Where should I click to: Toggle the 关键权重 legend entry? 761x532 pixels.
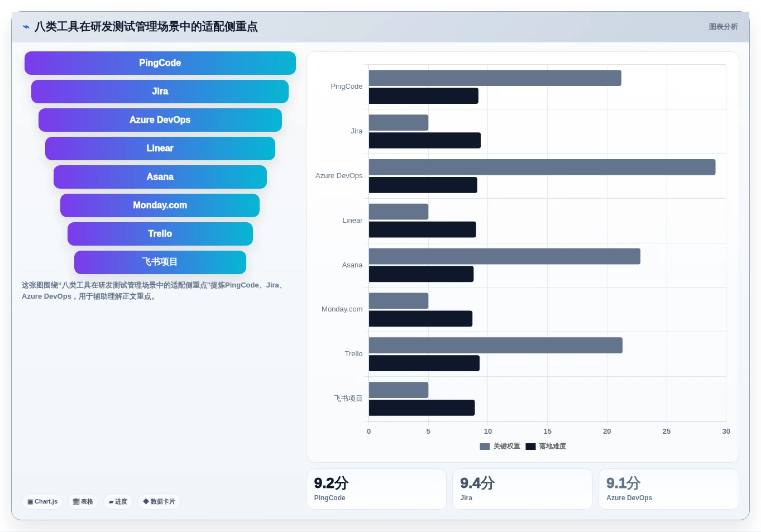(500, 446)
